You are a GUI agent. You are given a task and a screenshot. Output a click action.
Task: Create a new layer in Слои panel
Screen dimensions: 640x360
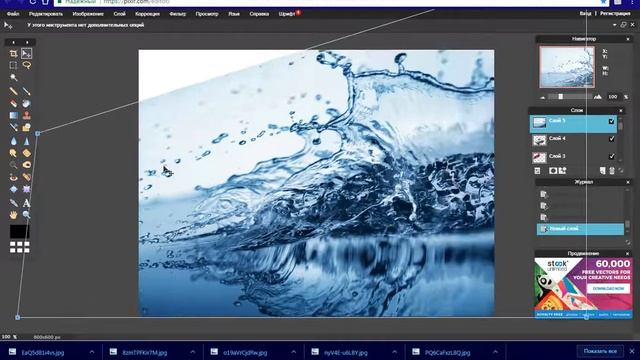[603, 171]
